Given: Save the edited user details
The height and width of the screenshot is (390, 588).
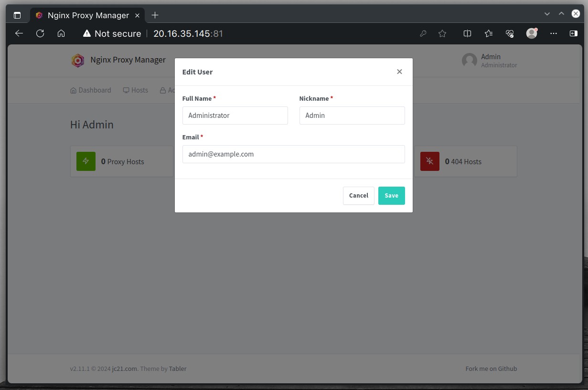Looking at the screenshot, I should click(x=391, y=196).
